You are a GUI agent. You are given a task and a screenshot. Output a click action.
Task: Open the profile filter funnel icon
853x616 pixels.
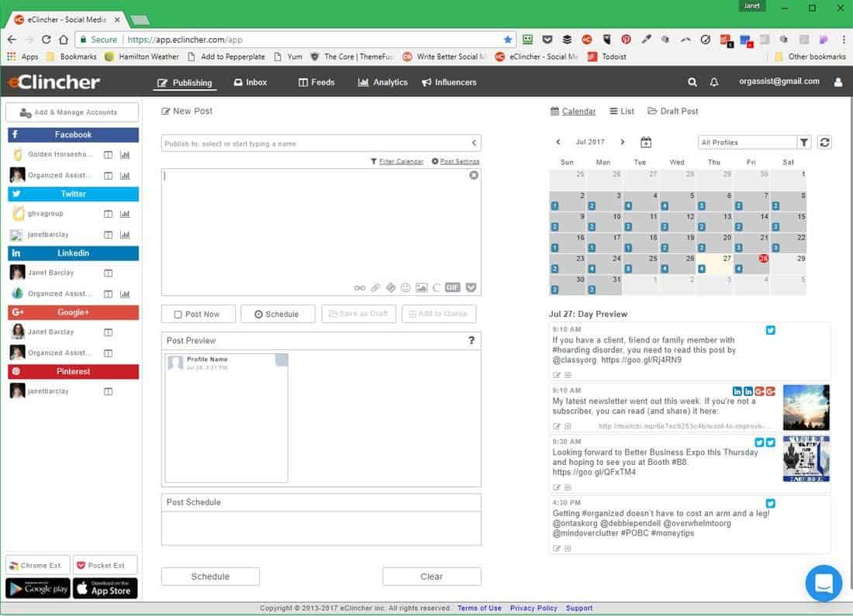click(x=804, y=142)
